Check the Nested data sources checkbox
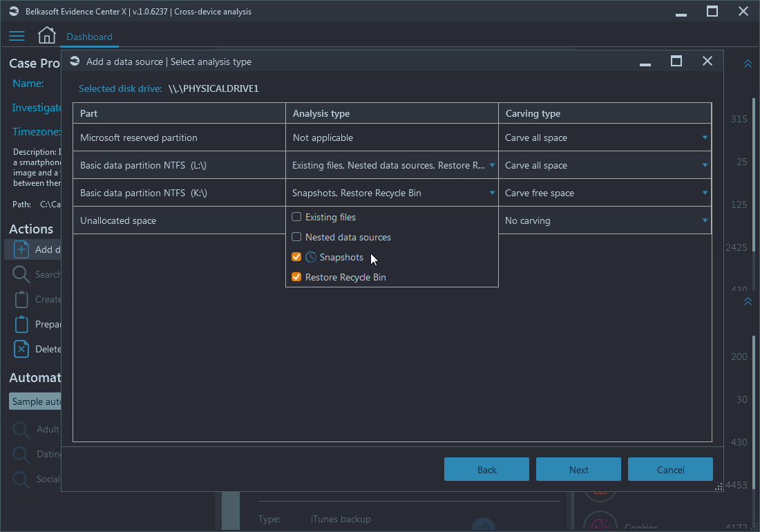This screenshot has height=532, width=760. point(296,237)
